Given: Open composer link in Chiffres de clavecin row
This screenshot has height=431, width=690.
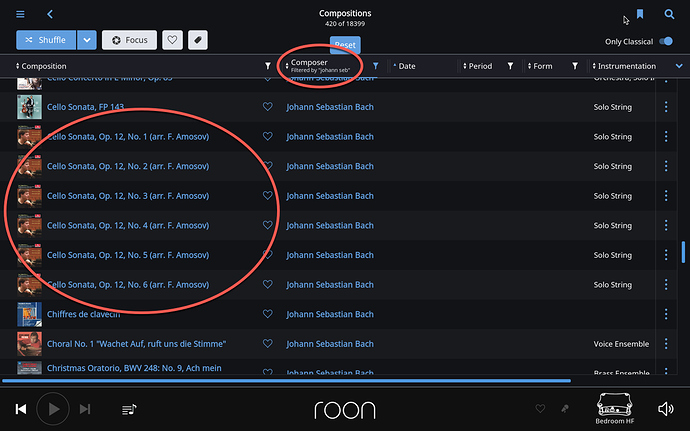Looking at the screenshot, I should (330, 314).
